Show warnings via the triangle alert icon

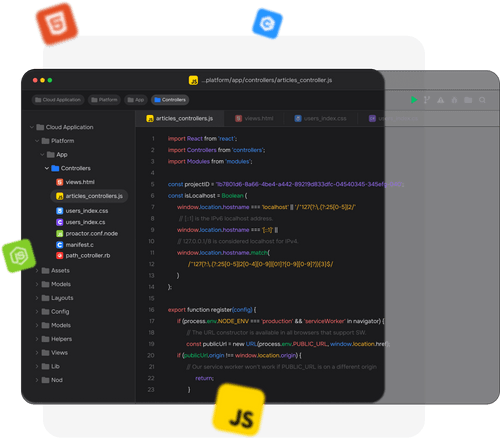(440, 100)
